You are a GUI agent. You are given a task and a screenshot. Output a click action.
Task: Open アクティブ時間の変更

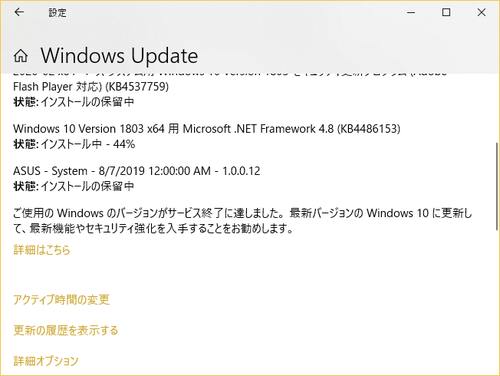[x=61, y=300]
